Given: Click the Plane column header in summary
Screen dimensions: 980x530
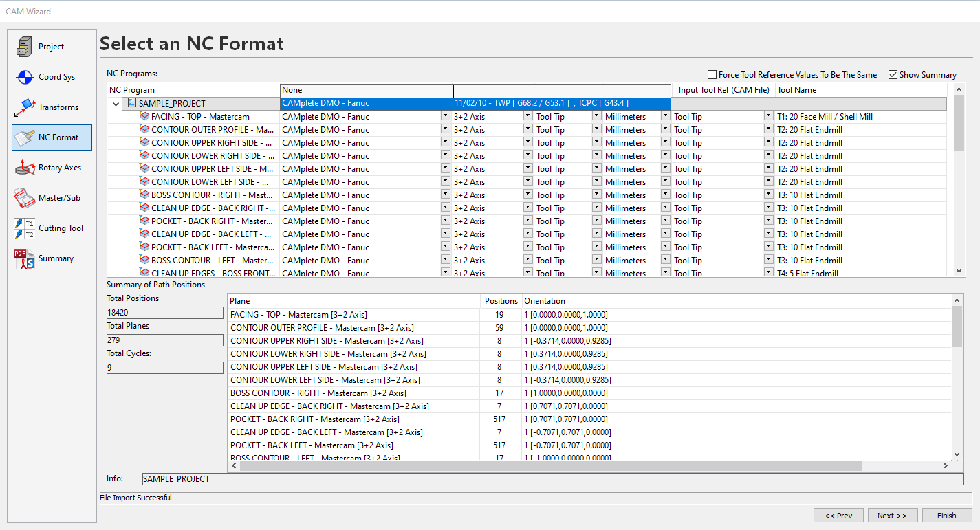Looking at the screenshot, I should coord(354,301).
